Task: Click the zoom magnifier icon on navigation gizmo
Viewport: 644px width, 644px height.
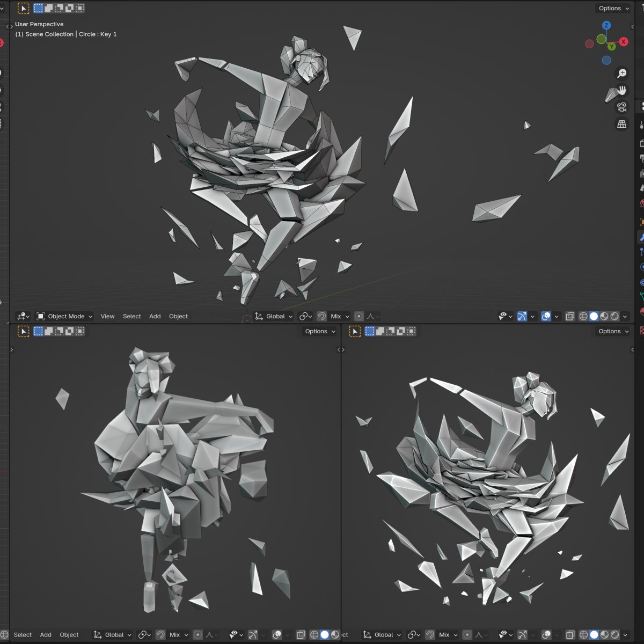Action: tap(622, 72)
